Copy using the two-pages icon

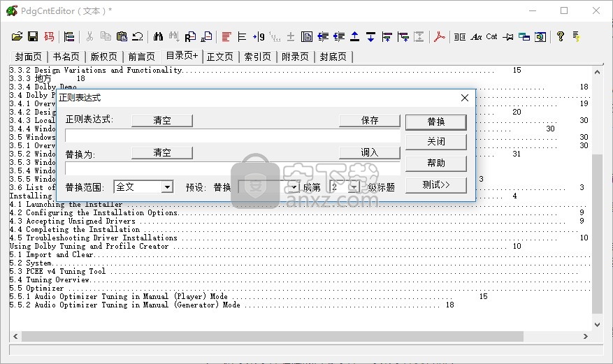[x=106, y=37]
